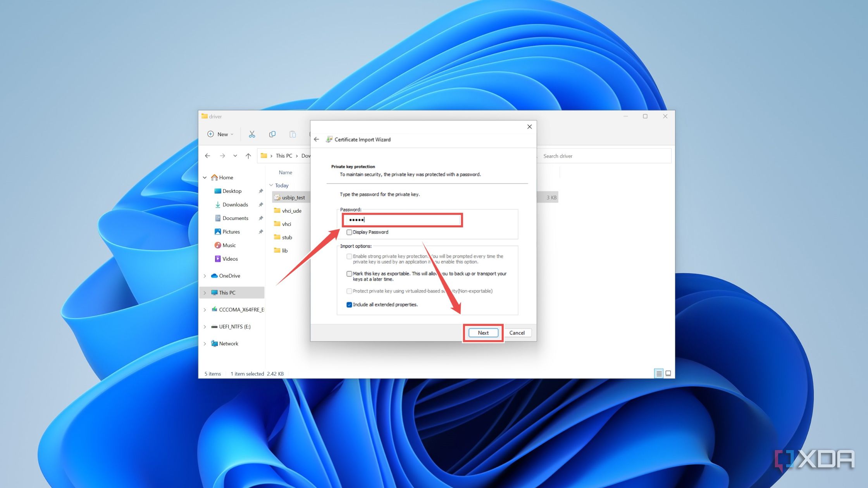Go back with wizard's back arrow
Screen dimensions: 868x488
[x=317, y=139]
